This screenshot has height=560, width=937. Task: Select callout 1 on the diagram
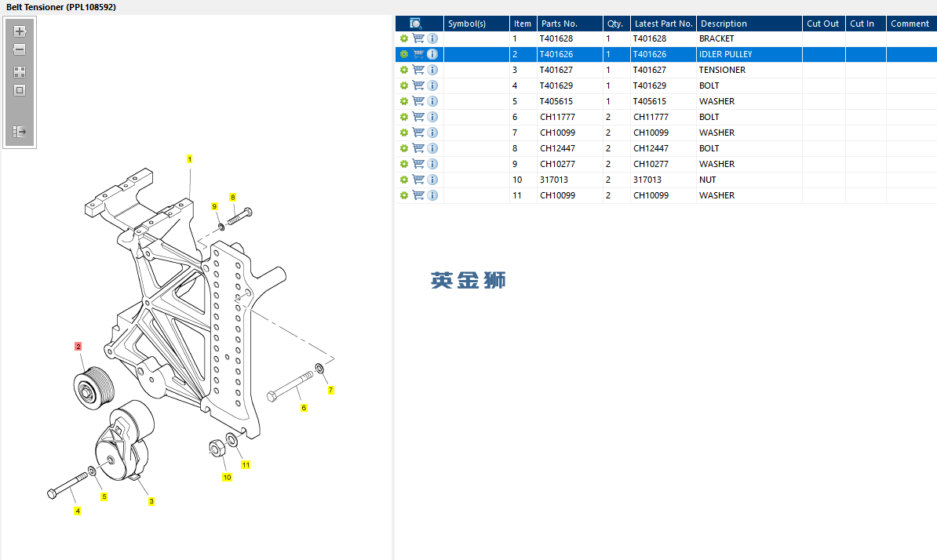[x=189, y=159]
